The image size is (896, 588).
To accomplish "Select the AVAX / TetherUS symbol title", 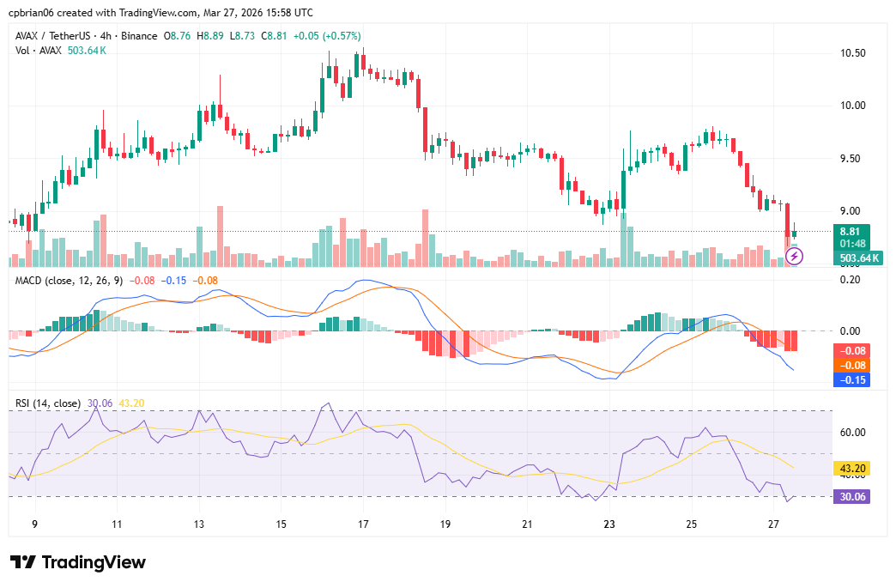I will coord(58,35).
